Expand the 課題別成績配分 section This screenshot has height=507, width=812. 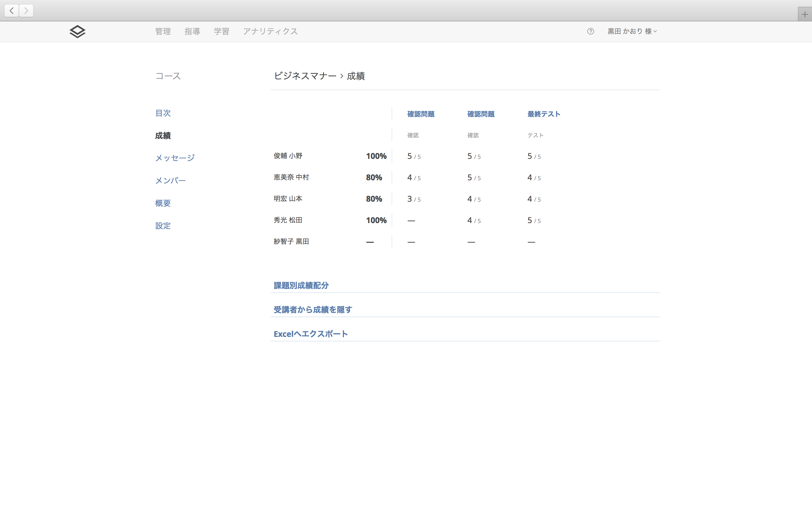(x=301, y=285)
